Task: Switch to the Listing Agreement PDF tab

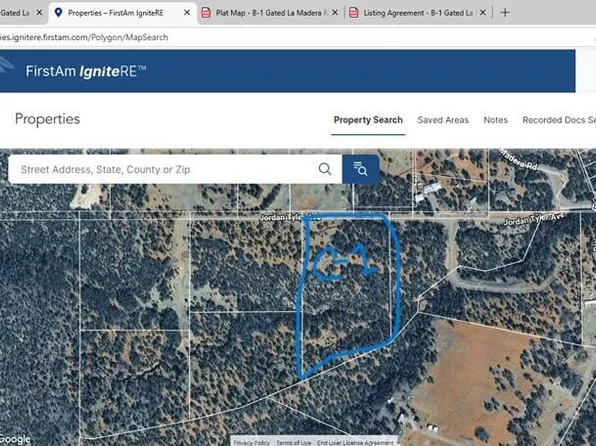Action: pos(418,13)
